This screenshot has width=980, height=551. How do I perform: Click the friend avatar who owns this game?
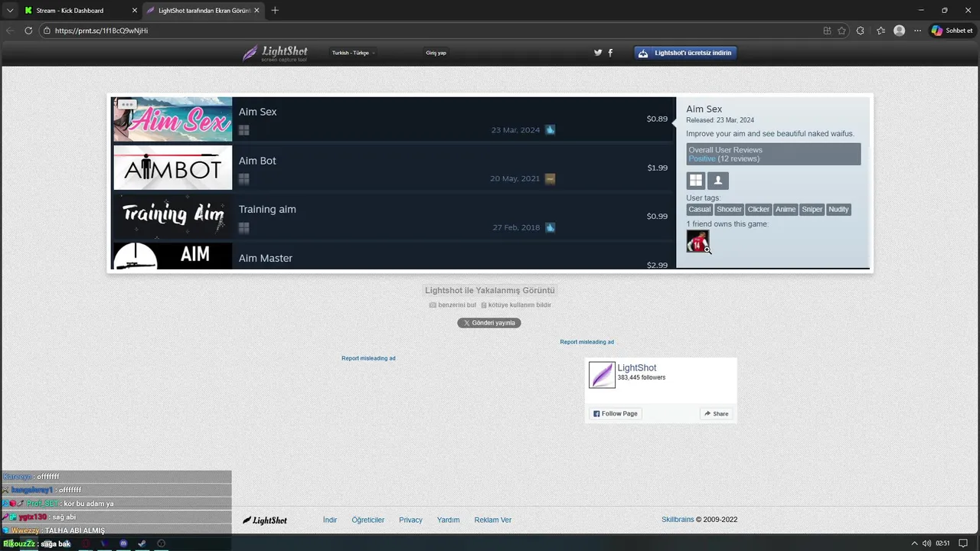point(697,241)
